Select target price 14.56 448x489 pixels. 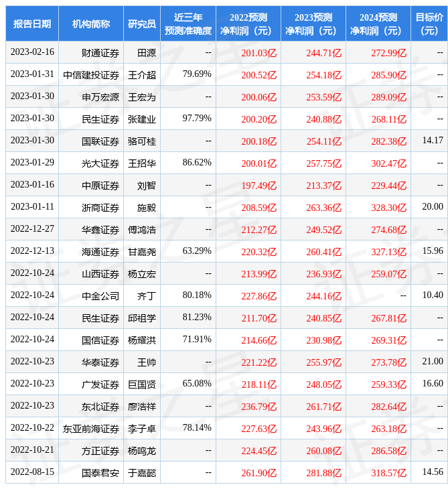[x=433, y=472]
